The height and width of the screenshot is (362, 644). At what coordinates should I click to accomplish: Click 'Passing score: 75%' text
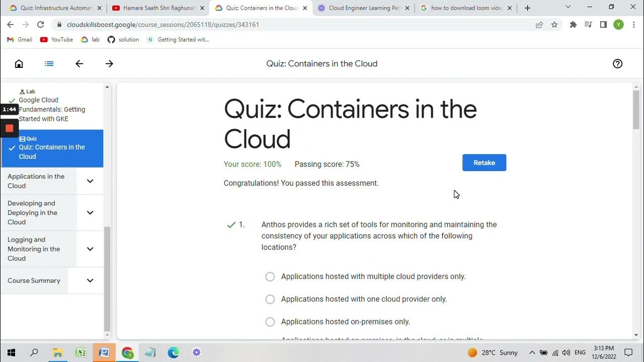(327, 164)
